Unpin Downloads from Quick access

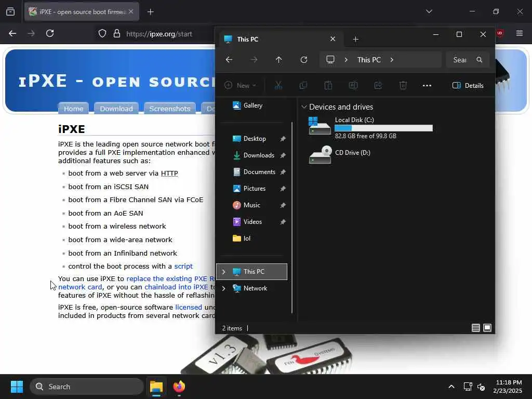tap(283, 155)
